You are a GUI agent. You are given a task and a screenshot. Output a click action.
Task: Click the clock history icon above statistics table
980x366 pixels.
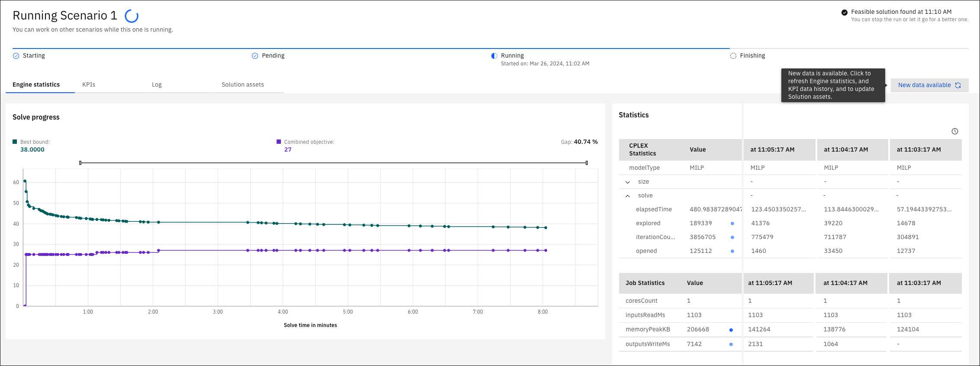coord(954,131)
